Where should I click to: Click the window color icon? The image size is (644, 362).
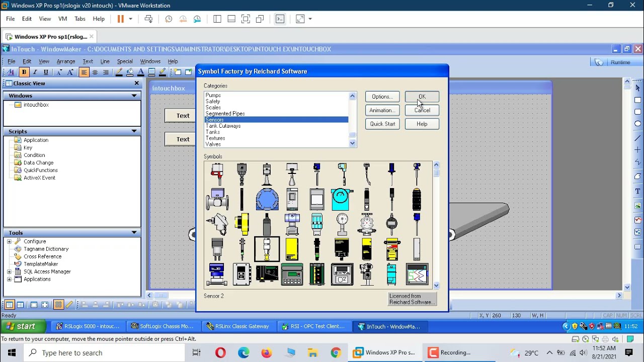[151, 72]
